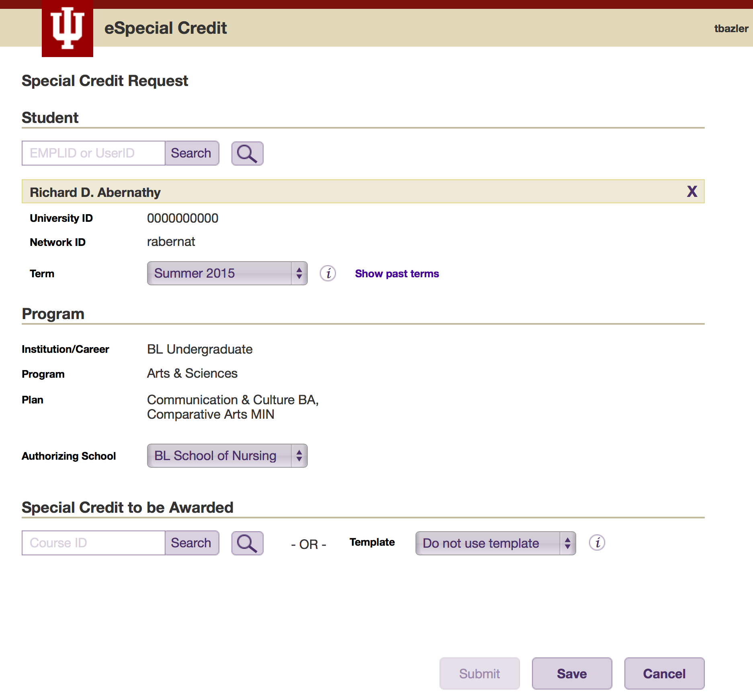753x700 pixels.
Task: Click the IU trident logo
Action: pos(68,28)
